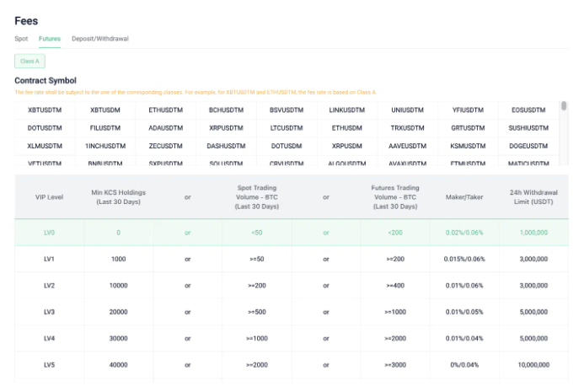Select the 1INCHUSDTM contract symbol
Image resolution: width=584 pixels, height=392 pixels.
click(x=105, y=145)
